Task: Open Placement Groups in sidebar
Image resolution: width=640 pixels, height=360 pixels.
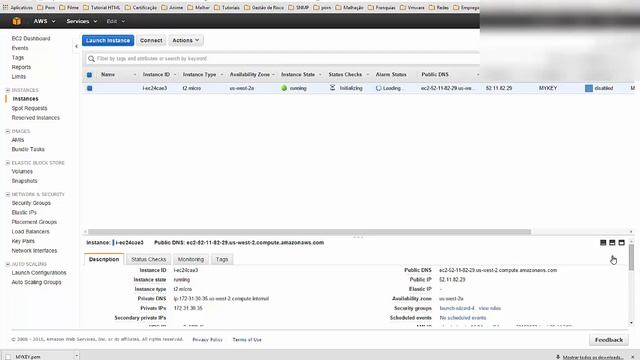Action: pos(34,222)
